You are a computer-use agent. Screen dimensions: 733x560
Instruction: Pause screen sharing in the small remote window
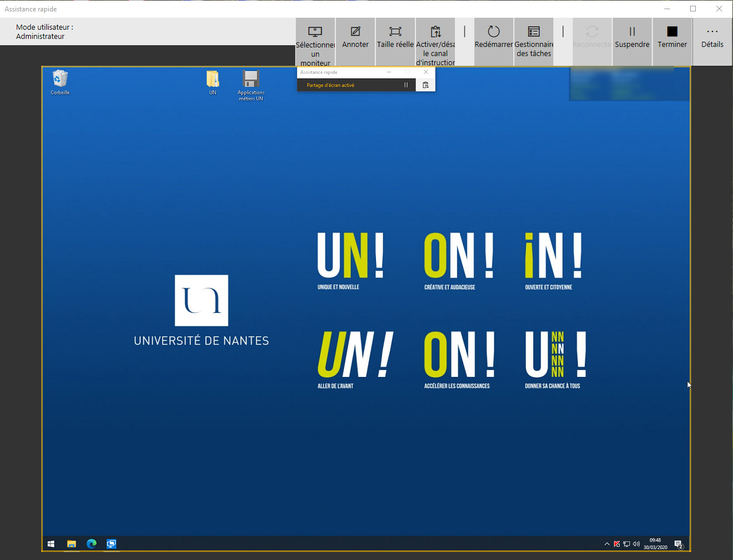pos(406,85)
